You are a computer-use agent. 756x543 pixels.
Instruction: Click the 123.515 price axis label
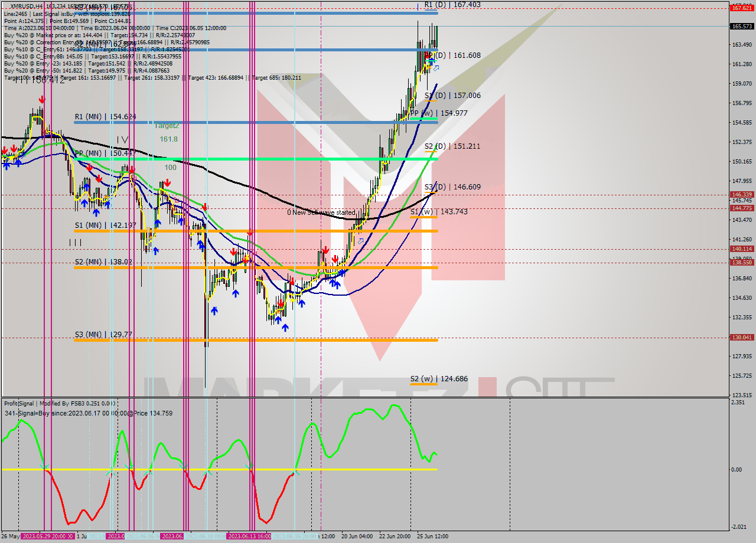coord(741,395)
